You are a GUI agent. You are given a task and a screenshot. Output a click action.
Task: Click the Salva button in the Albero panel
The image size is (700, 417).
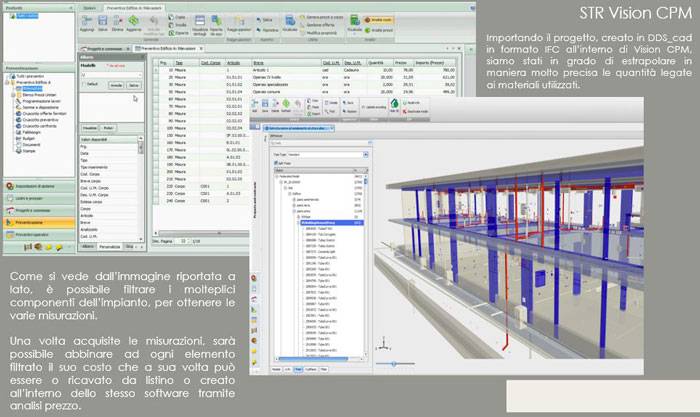pos(133,85)
